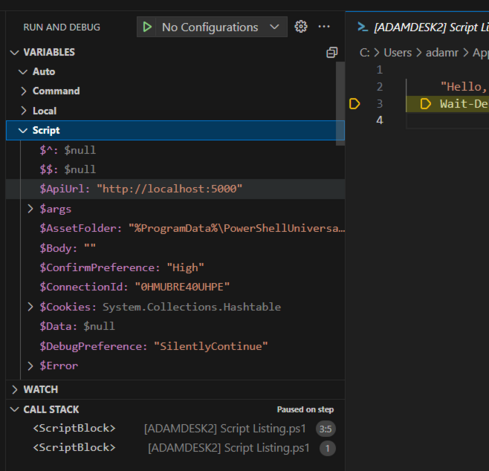Collapse all variables with the stacked-squares icon

tap(332, 52)
